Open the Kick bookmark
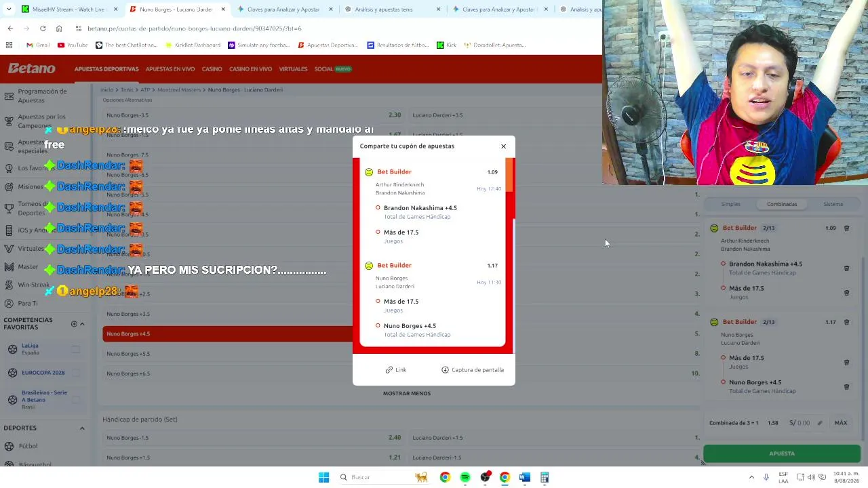This screenshot has width=868, height=488. pyautogui.click(x=447, y=45)
